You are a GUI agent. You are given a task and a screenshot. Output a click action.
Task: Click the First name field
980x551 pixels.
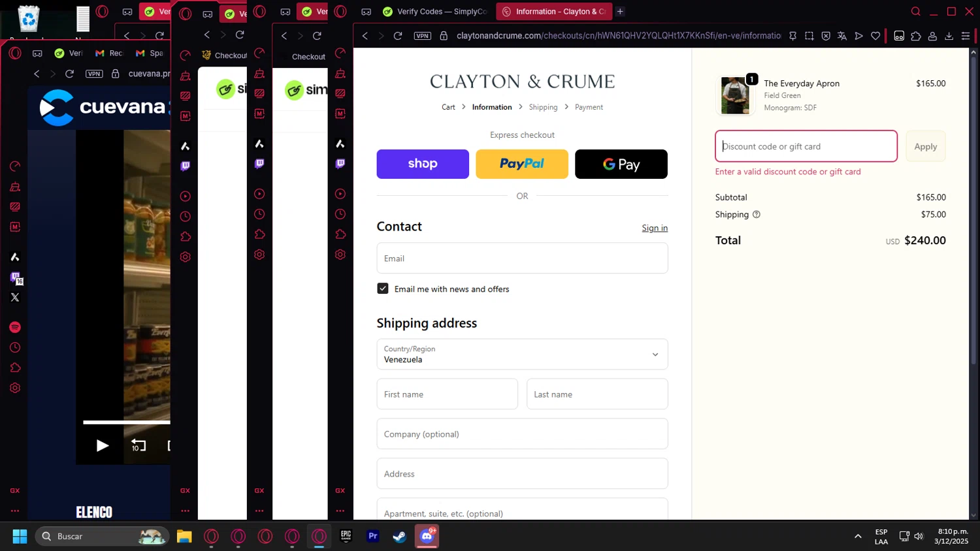click(447, 394)
